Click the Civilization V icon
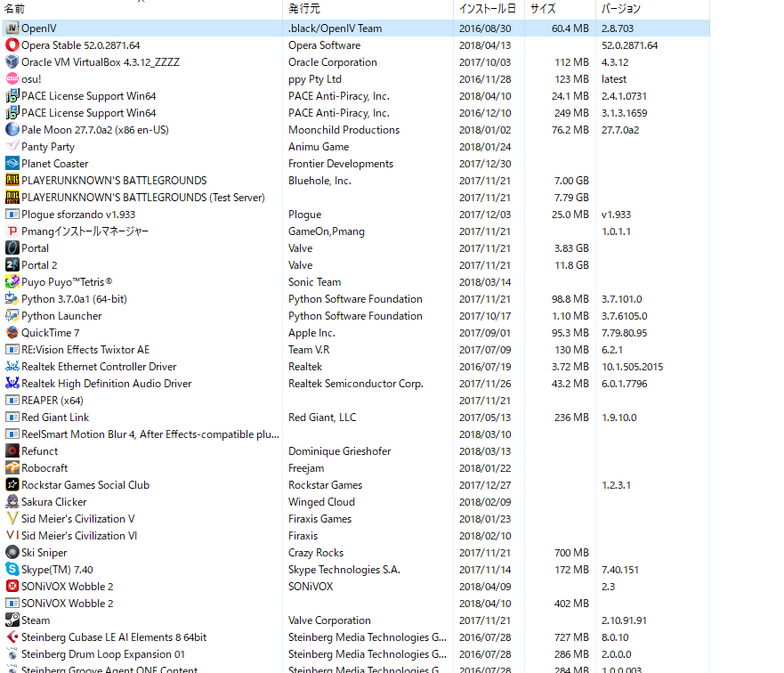 (12, 519)
